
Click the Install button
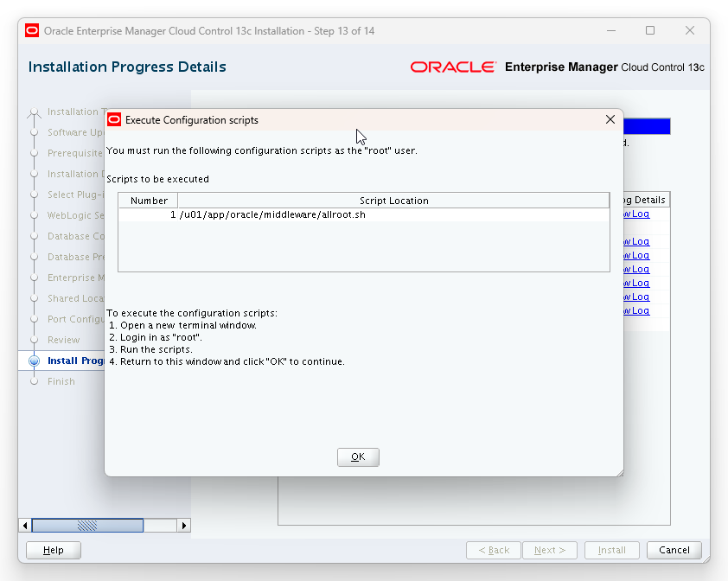click(x=612, y=550)
